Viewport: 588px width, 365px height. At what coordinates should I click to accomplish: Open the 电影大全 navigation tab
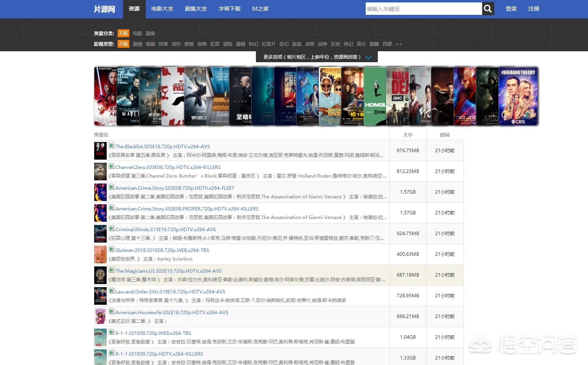point(162,9)
